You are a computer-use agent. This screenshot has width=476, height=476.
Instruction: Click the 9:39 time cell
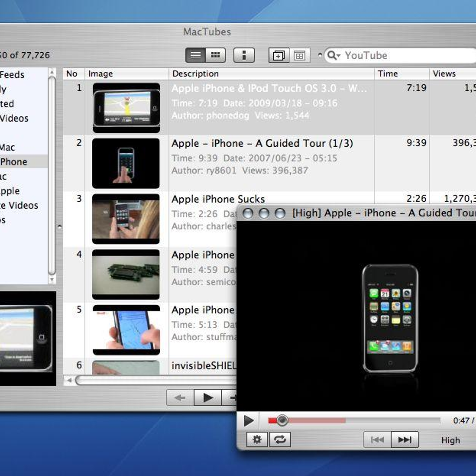(416, 143)
